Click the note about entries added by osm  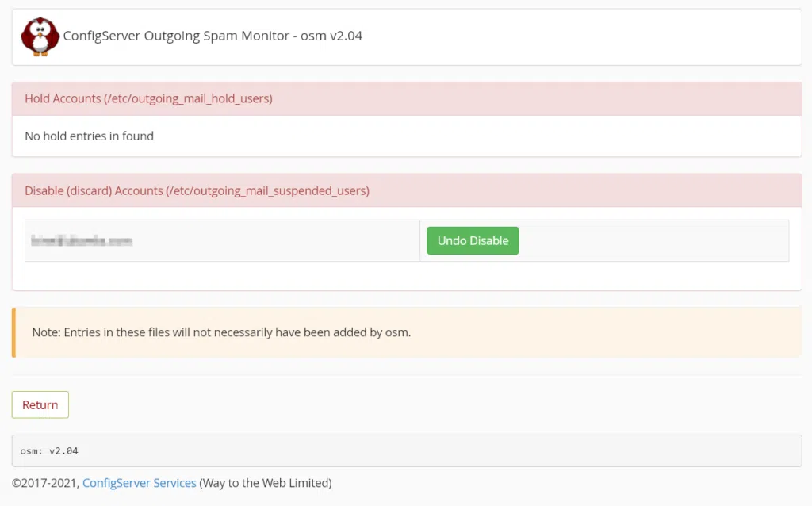point(221,332)
